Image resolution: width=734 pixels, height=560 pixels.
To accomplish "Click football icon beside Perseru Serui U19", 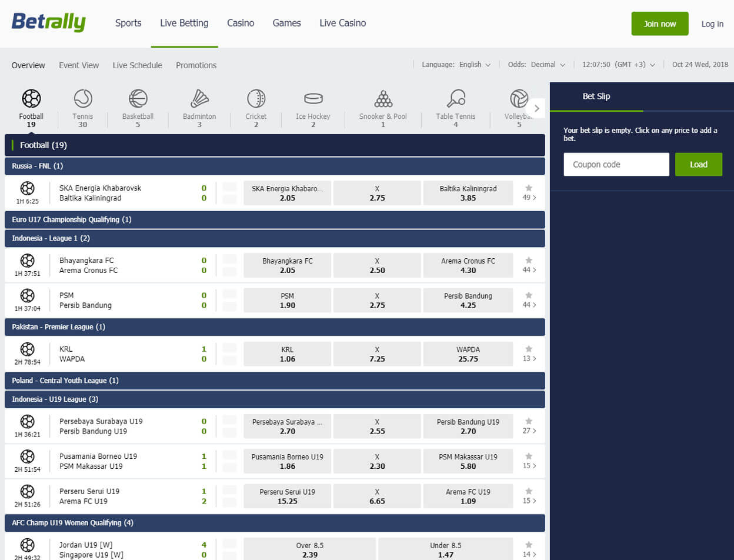I will click(27, 491).
